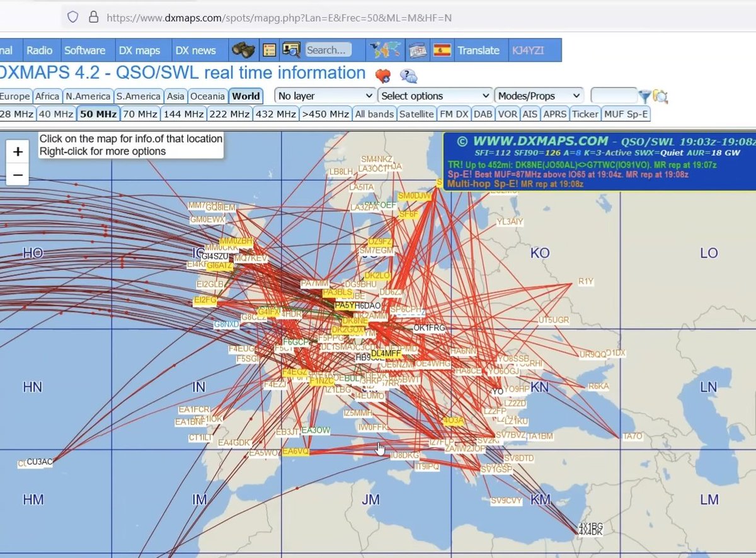Open the Satellite view button
756x558 pixels.
[x=416, y=114]
